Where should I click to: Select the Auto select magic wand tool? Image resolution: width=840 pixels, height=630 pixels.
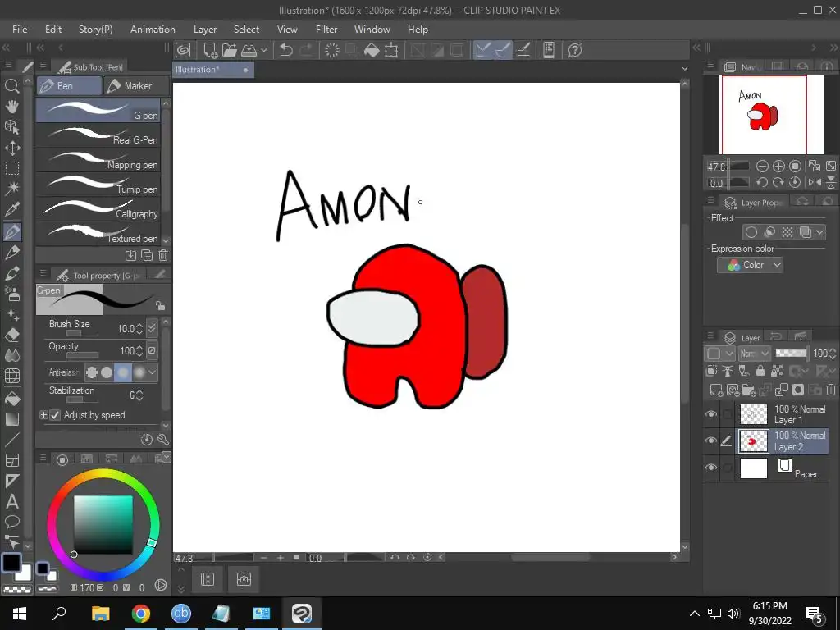(x=11, y=189)
